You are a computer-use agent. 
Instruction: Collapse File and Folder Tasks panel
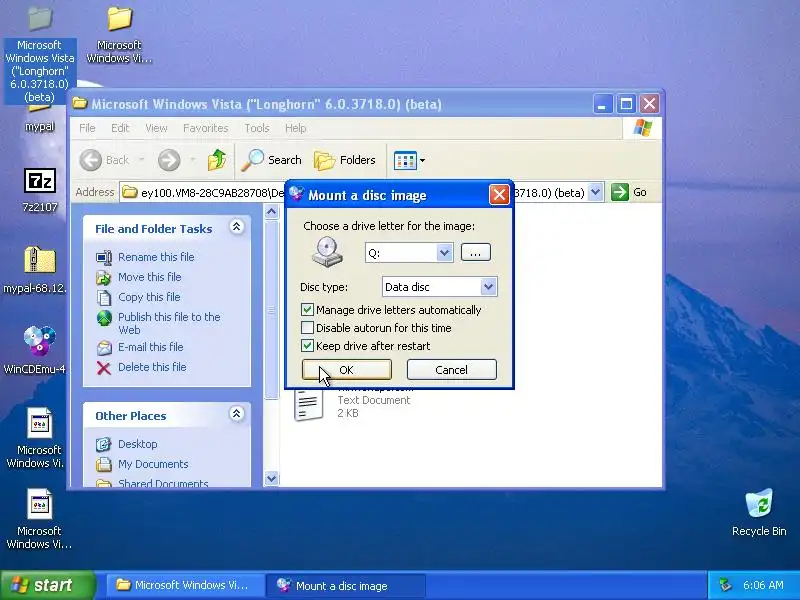click(x=236, y=227)
